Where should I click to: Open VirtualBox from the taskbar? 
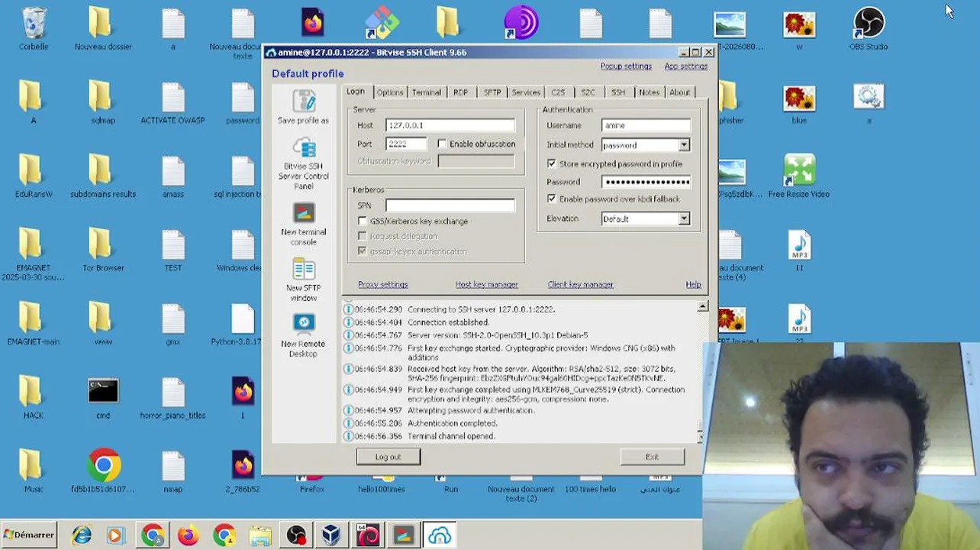[331, 535]
